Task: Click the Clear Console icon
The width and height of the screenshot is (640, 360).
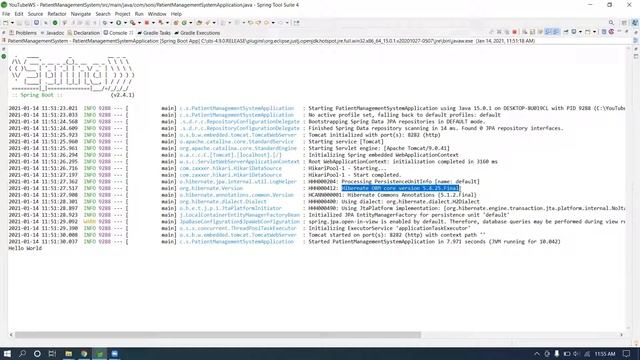Action: point(525,32)
